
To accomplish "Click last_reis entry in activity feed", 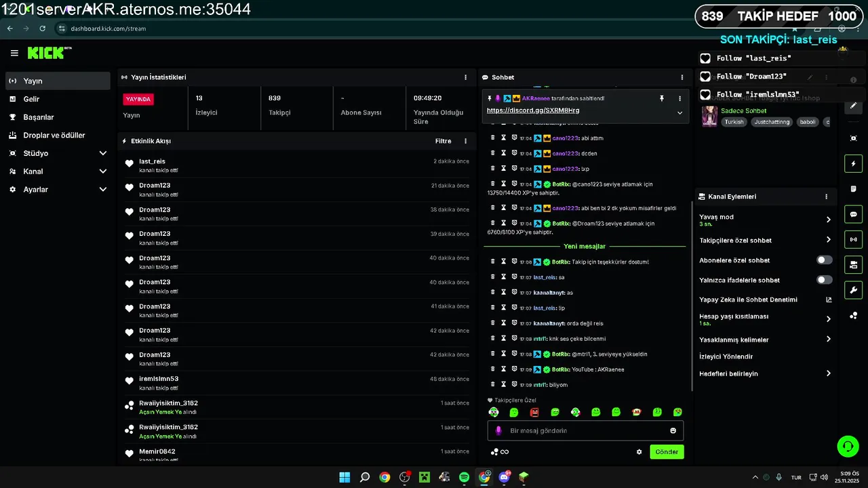I will pos(296,165).
